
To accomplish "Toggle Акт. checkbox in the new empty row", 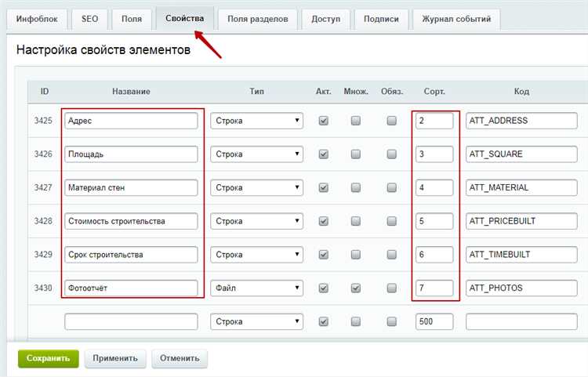I will [x=323, y=321].
